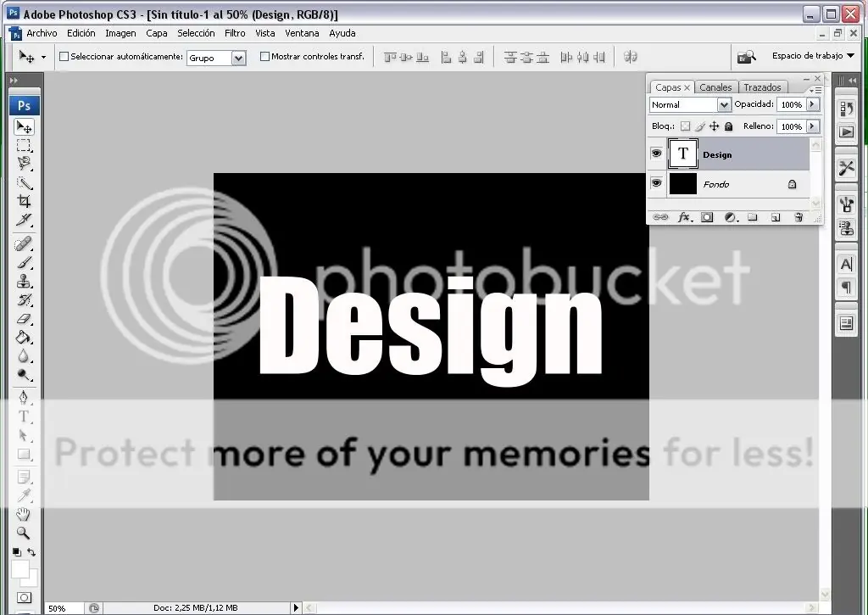This screenshot has height=615, width=868.
Task: Select the Path Selection tool
Action: (24, 435)
